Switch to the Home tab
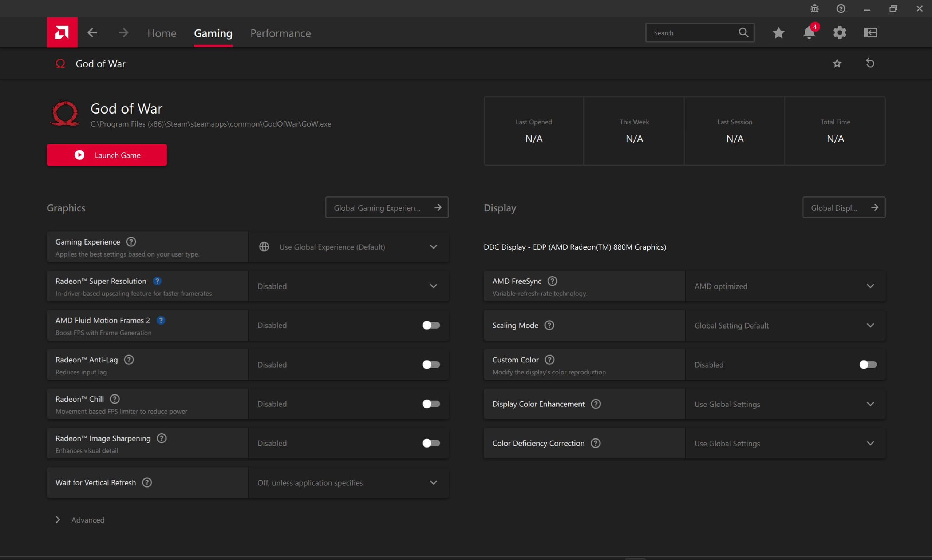Screen dimensions: 932x560 click(162, 33)
